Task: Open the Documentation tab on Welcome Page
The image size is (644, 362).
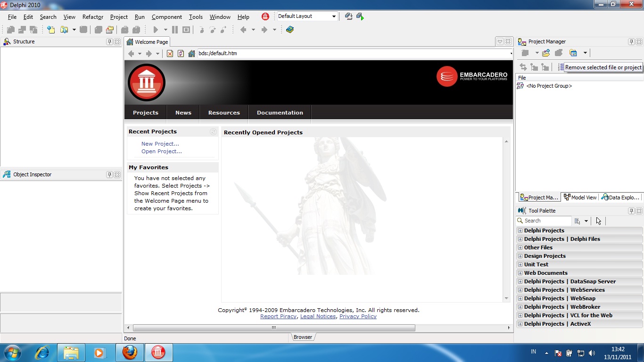Action: coord(280,113)
